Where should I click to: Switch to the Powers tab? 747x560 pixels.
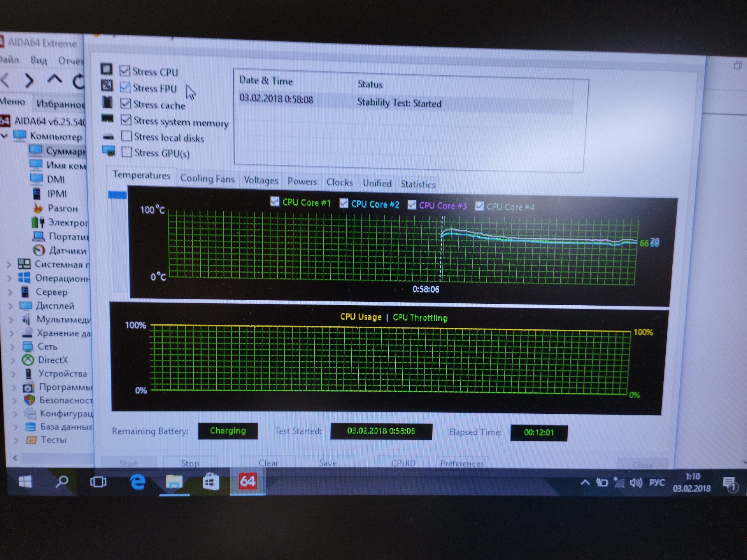(302, 181)
